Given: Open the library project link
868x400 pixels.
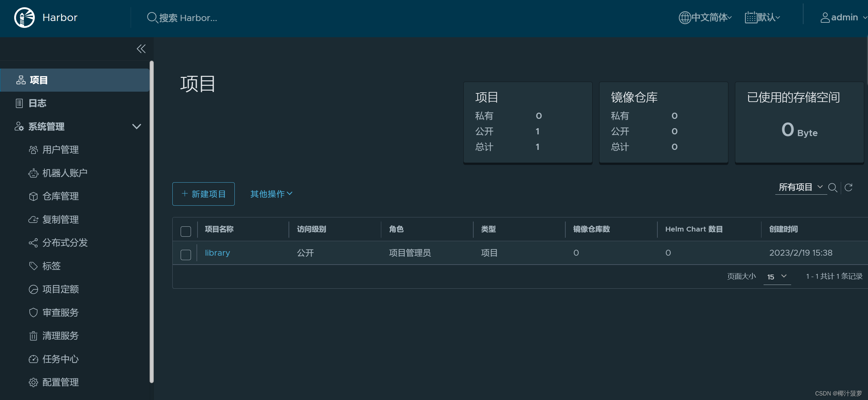Looking at the screenshot, I should pyautogui.click(x=217, y=253).
